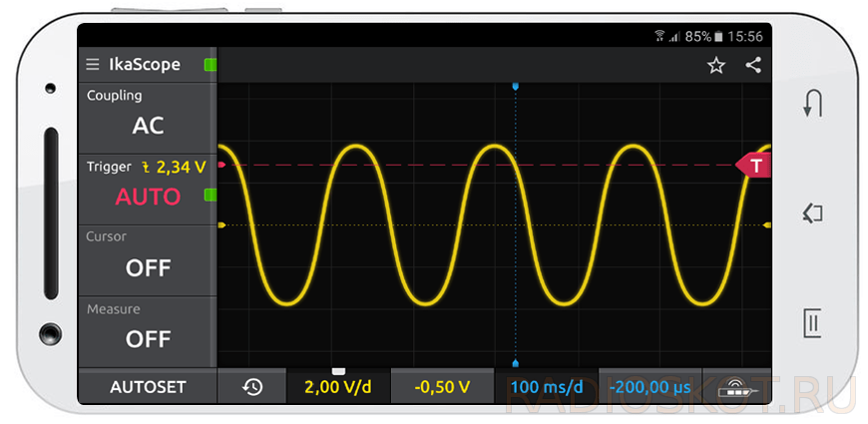Share the waveform via share icon
This screenshot has width=868, height=424.
pyautogui.click(x=753, y=66)
